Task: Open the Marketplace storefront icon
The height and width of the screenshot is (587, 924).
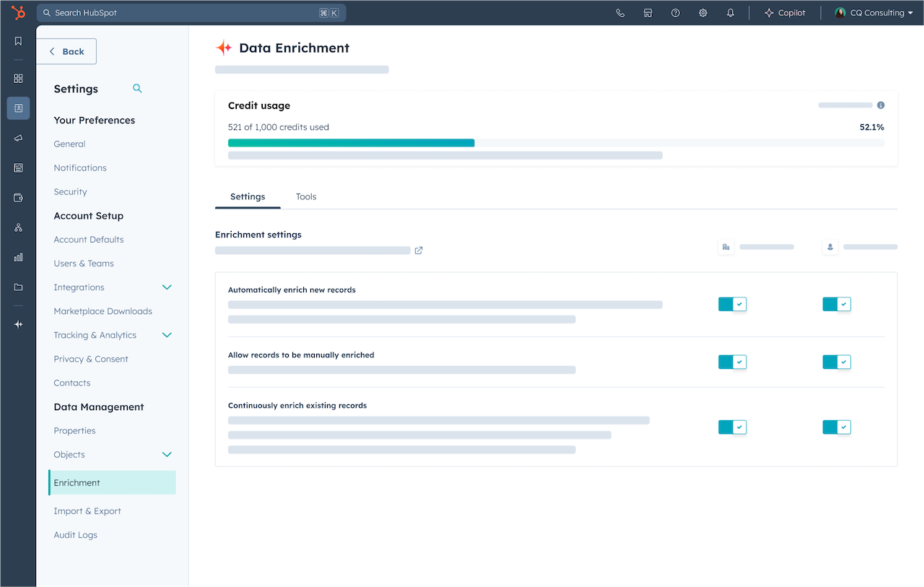Action: [x=648, y=12]
